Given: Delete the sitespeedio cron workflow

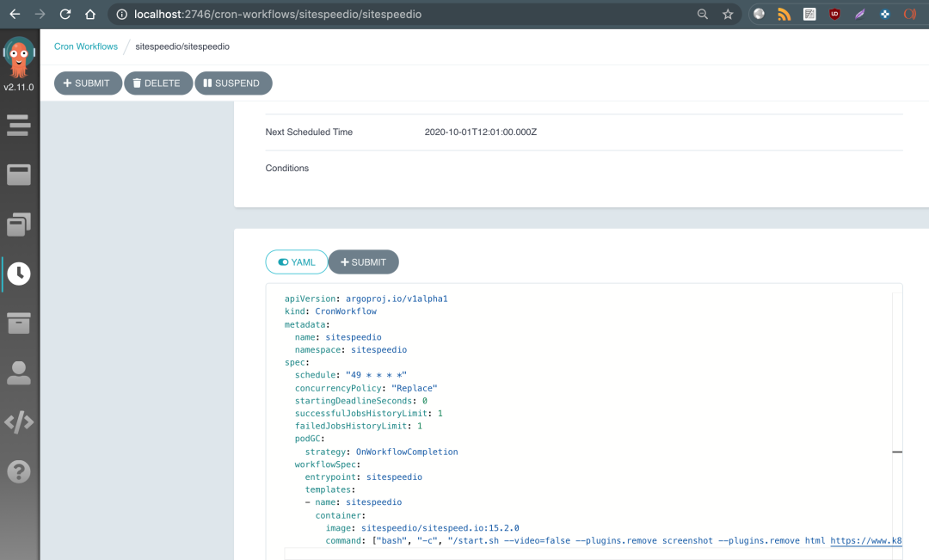Looking at the screenshot, I should click(157, 83).
